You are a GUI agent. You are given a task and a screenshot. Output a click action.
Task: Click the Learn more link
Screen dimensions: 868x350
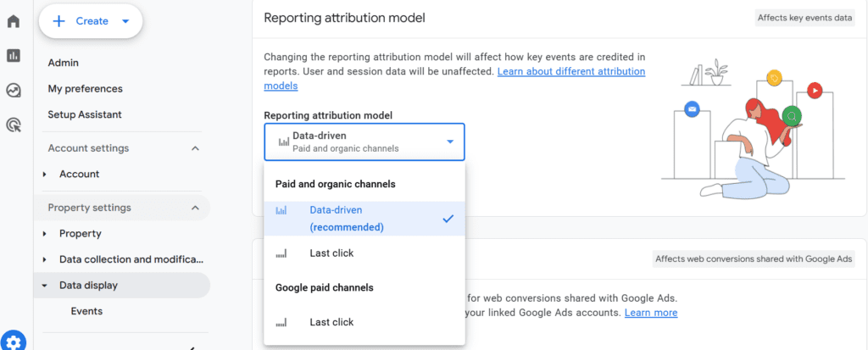(x=651, y=313)
